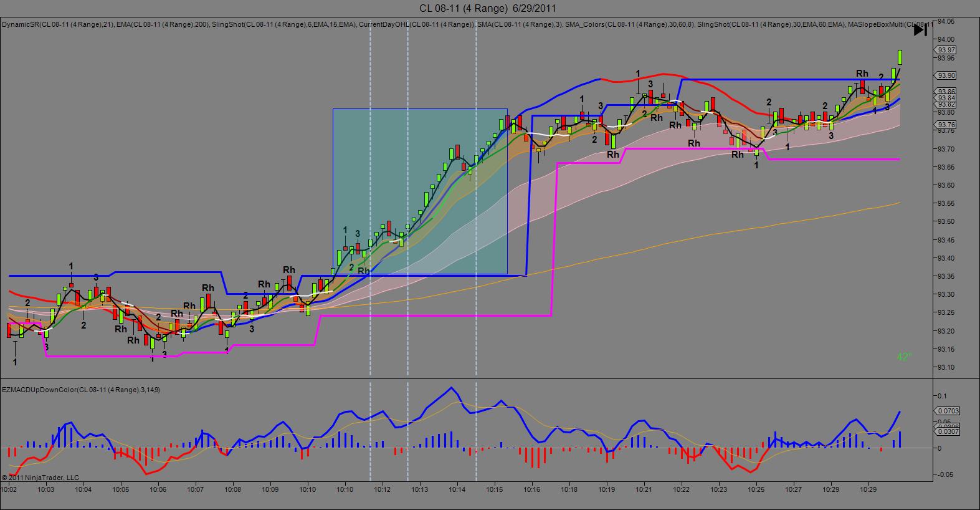Image resolution: width=980 pixels, height=510 pixels.
Task: Click the 93.95 price axis label
Action: pyautogui.click(x=946, y=58)
